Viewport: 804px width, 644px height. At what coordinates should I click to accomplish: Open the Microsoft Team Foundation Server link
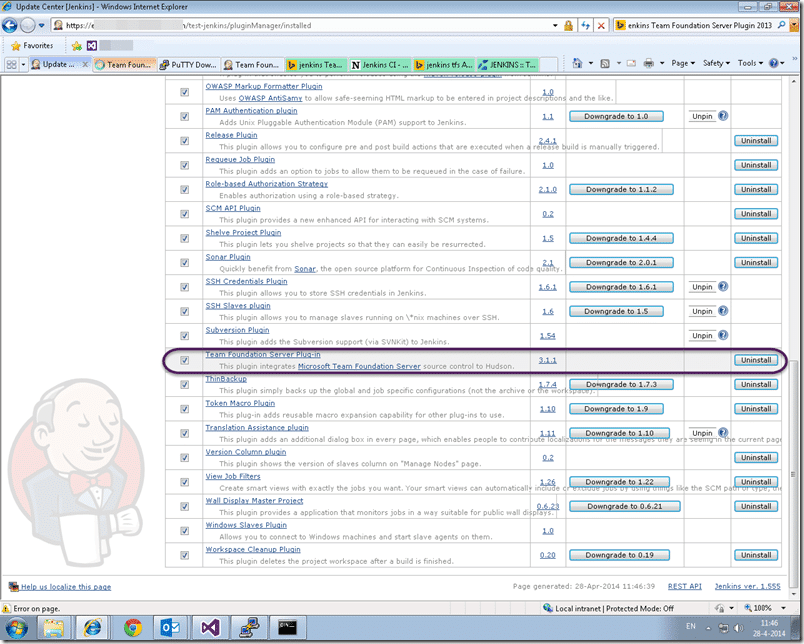[359, 366]
